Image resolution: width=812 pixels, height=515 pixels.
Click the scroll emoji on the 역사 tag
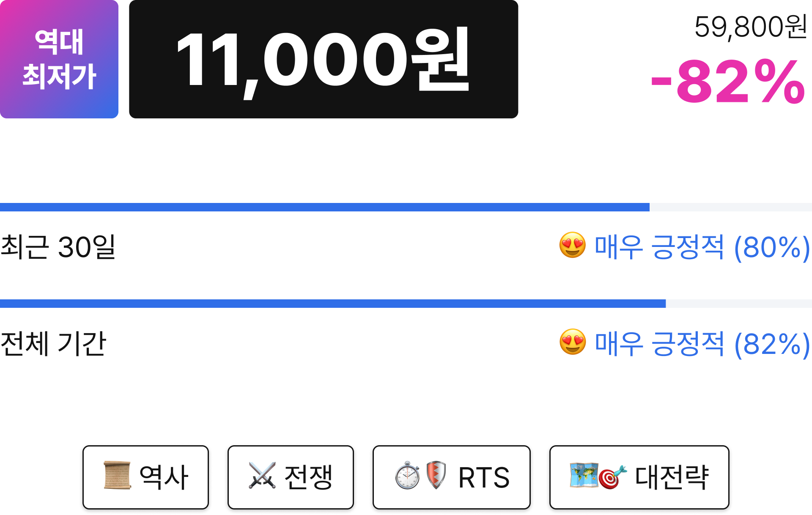(117, 476)
